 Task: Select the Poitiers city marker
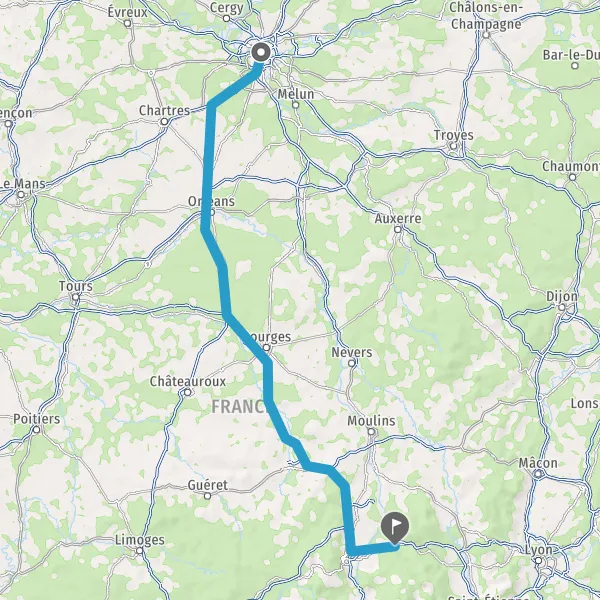point(36,430)
